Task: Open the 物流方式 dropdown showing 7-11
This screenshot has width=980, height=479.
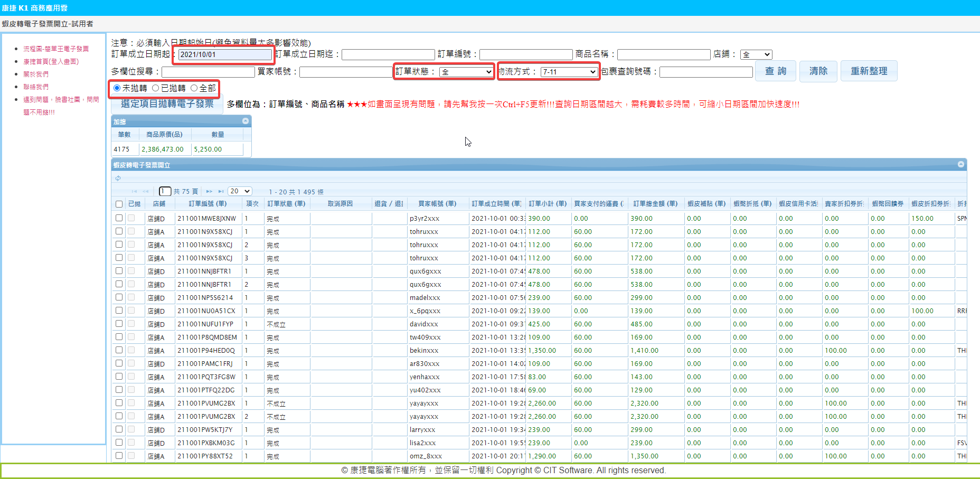Action: pos(569,72)
